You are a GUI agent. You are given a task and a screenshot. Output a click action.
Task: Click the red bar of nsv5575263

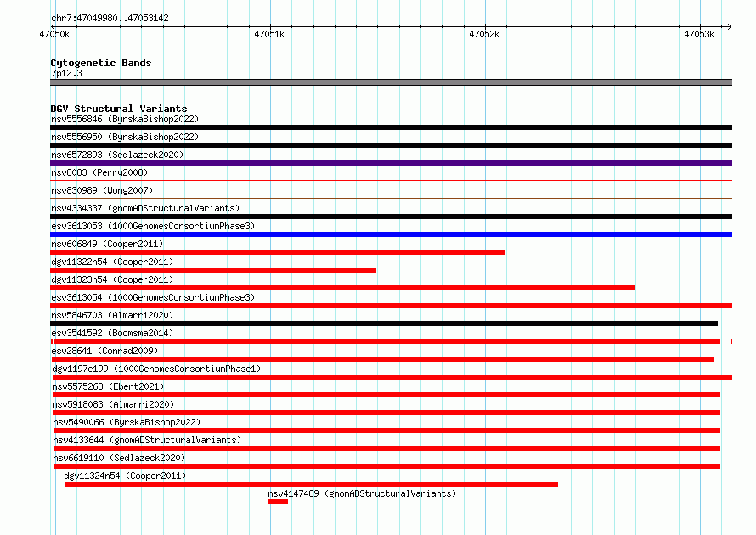(386, 395)
